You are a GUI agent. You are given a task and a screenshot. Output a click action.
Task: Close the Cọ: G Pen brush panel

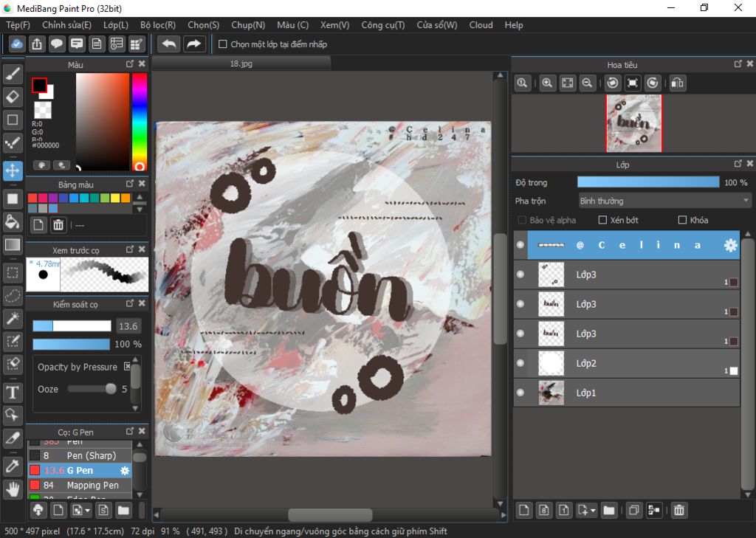142,431
